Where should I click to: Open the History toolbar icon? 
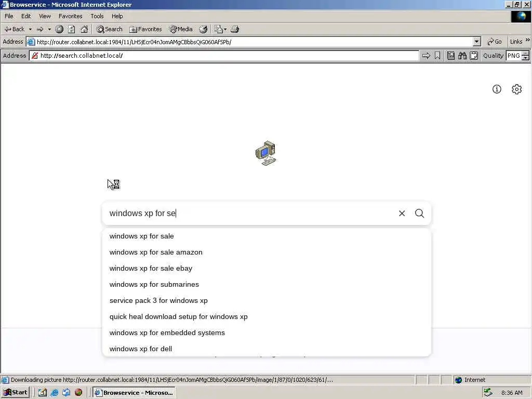click(x=203, y=29)
